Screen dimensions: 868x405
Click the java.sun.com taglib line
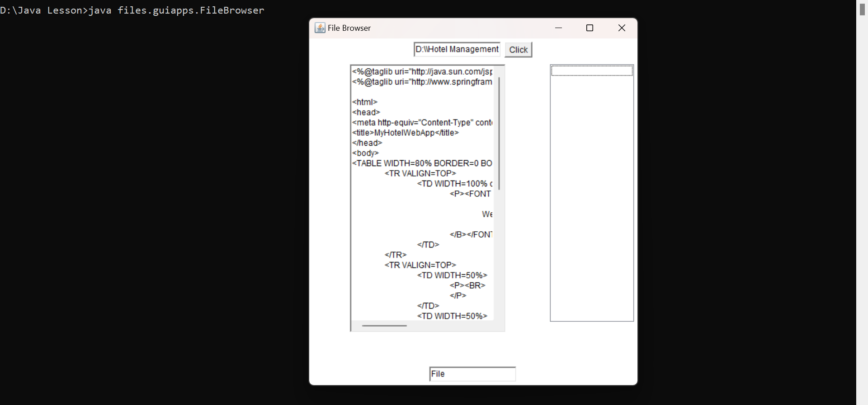pos(422,71)
